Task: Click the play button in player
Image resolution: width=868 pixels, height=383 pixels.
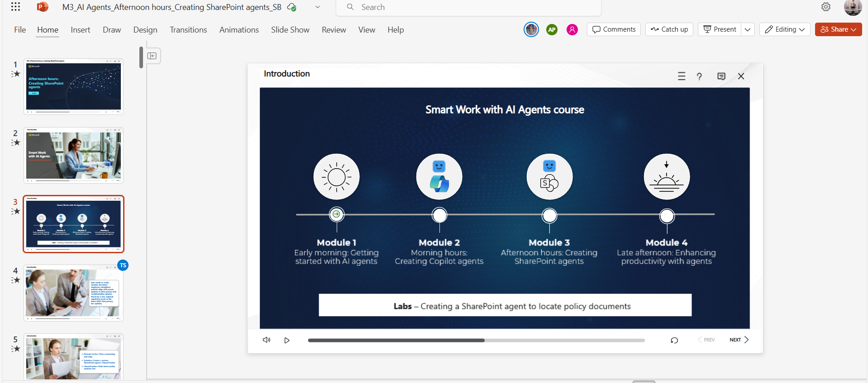Action: (x=287, y=340)
